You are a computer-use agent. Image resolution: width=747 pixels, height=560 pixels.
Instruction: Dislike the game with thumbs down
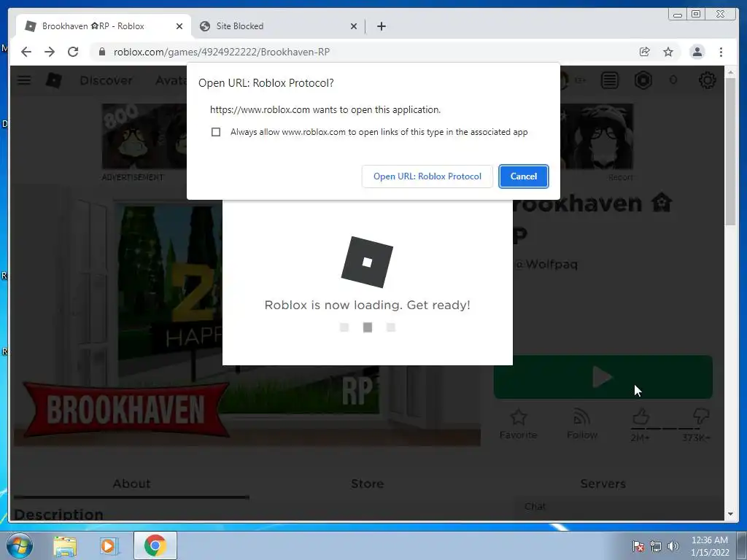pyautogui.click(x=701, y=416)
